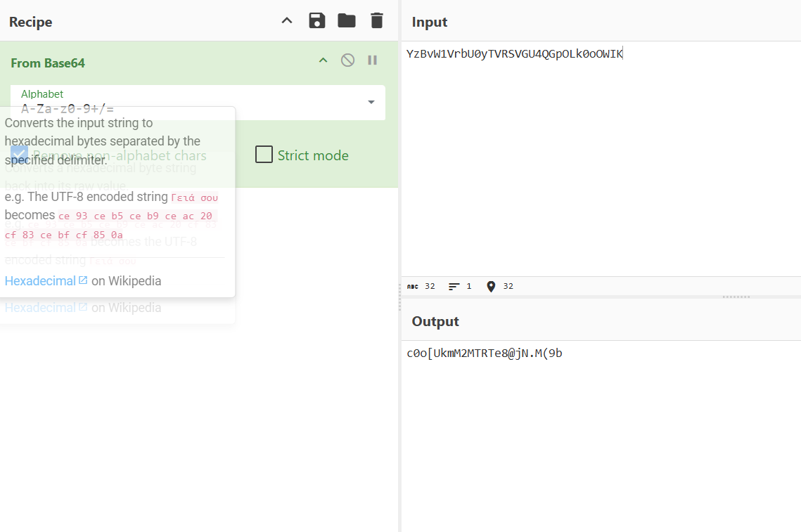801x532 pixels.
Task: Open the Alphabet dropdown
Action: (x=371, y=102)
